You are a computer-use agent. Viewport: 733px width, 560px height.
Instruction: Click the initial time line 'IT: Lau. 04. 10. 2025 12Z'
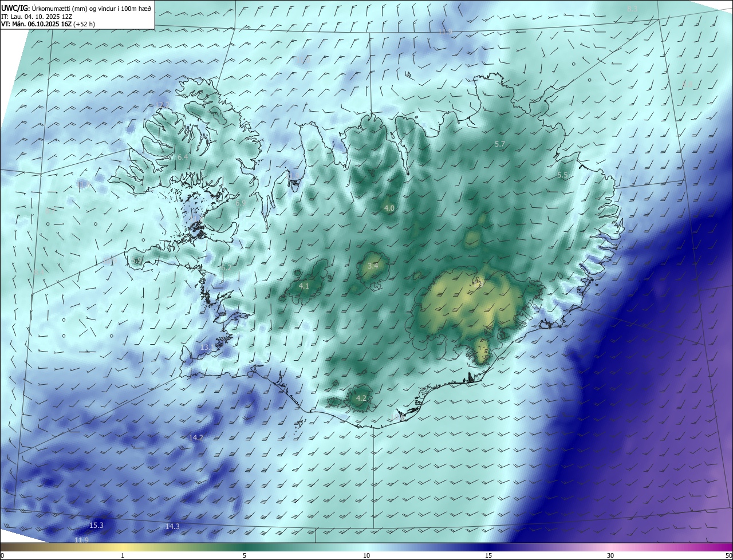[x=36, y=17]
